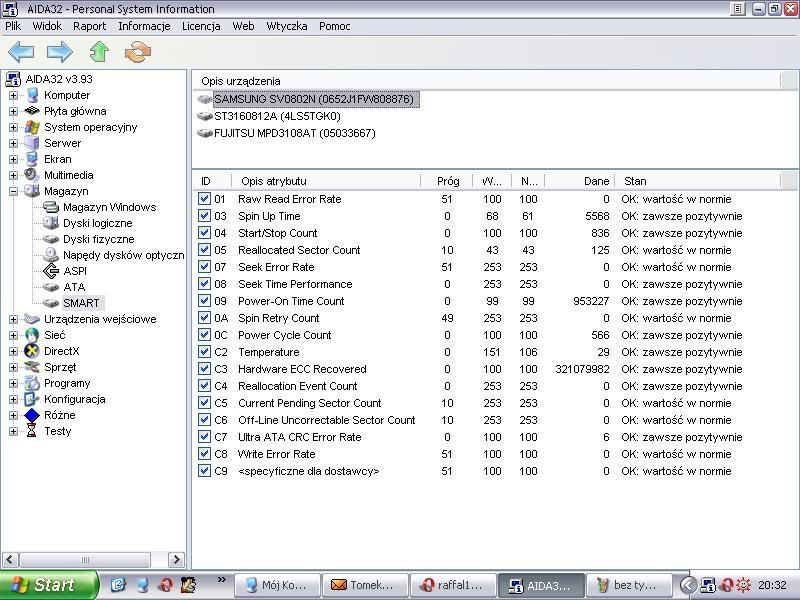The width and height of the screenshot is (800, 600).
Task: Toggle the Ultra ATA CRC Error Rate checkbox
Action: pos(205,437)
